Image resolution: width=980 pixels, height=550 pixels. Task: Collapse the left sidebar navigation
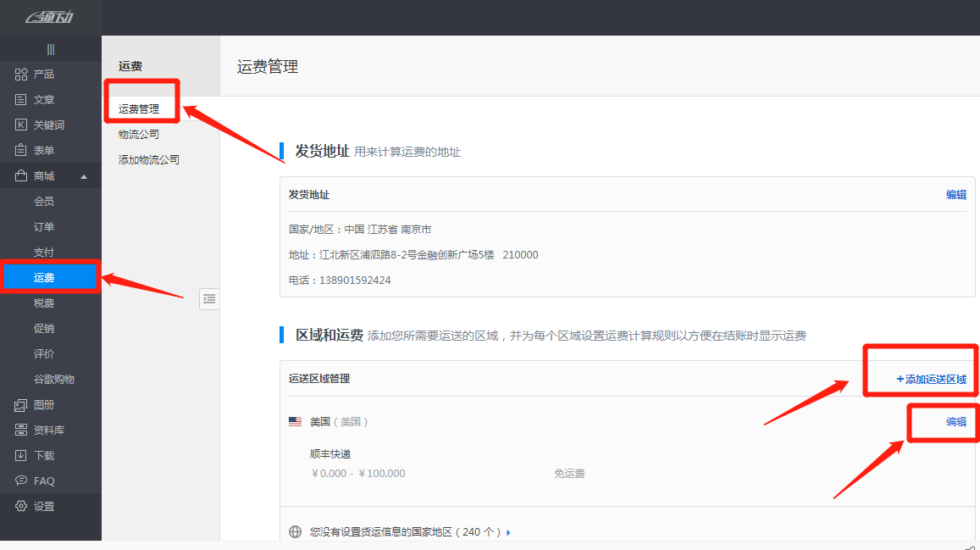(50, 48)
